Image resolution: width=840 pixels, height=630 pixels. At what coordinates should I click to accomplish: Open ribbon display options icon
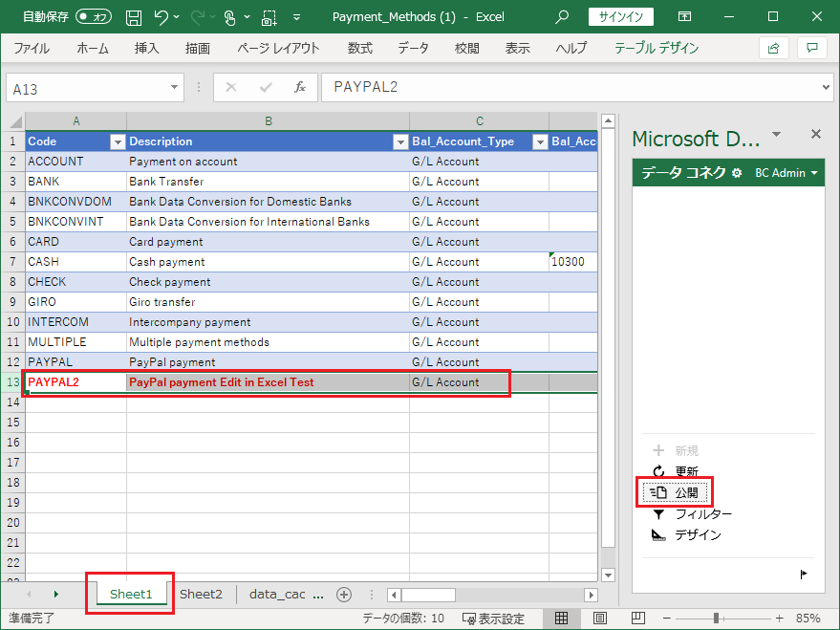tap(684, 16)
